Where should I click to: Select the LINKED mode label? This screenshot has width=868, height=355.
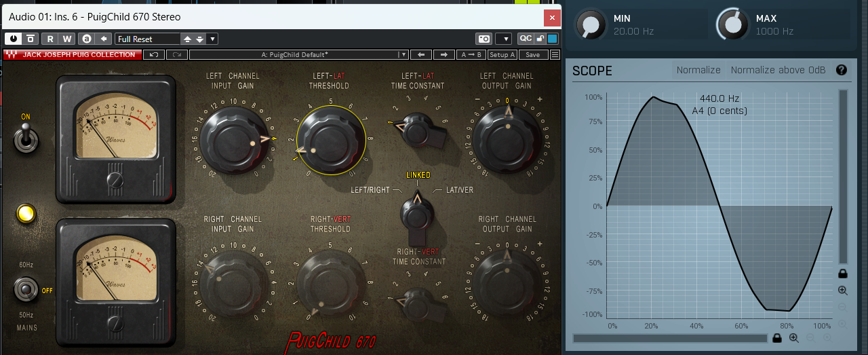[418, 175]
